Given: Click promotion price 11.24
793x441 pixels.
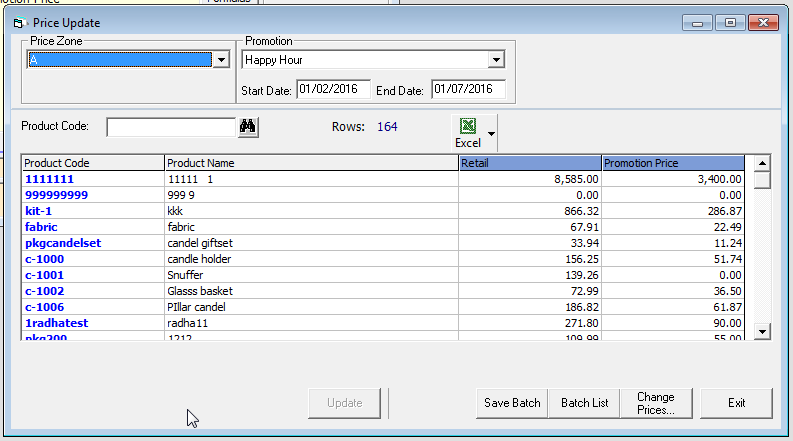Looking at the screenshot, I should (x=728, y=243).
